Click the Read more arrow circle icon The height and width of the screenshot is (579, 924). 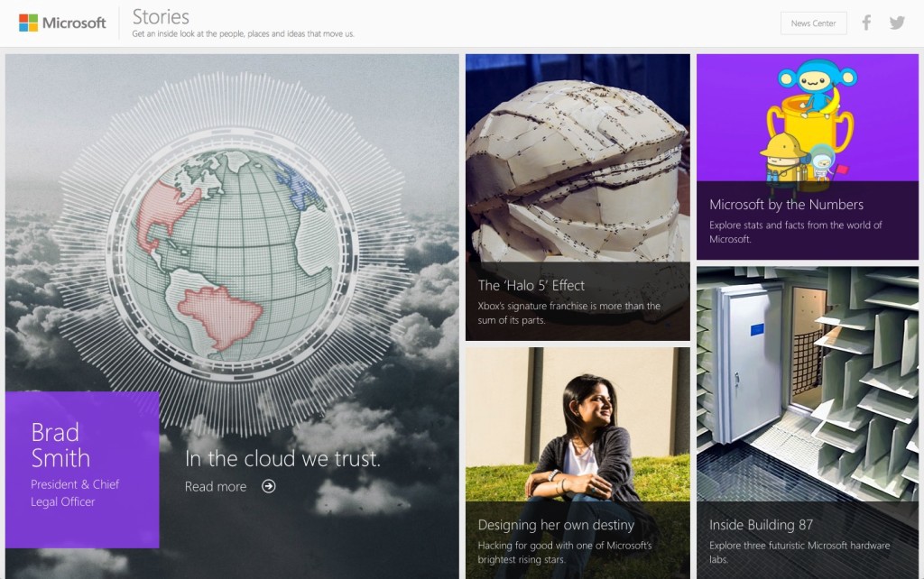point(269,486)
